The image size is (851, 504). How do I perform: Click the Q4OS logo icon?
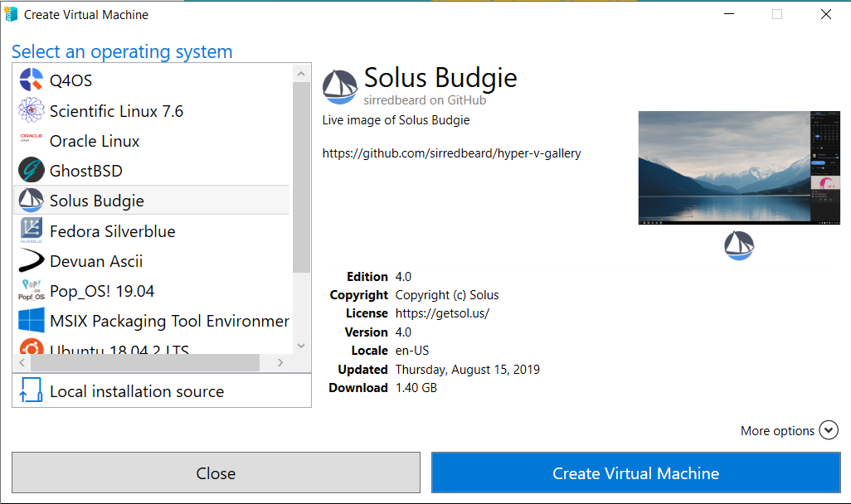click(x=31, y=80)
